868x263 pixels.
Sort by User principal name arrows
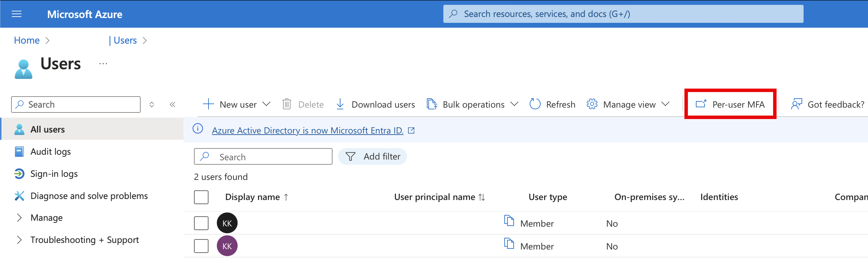pyautogui.click(x=482, y=197)
